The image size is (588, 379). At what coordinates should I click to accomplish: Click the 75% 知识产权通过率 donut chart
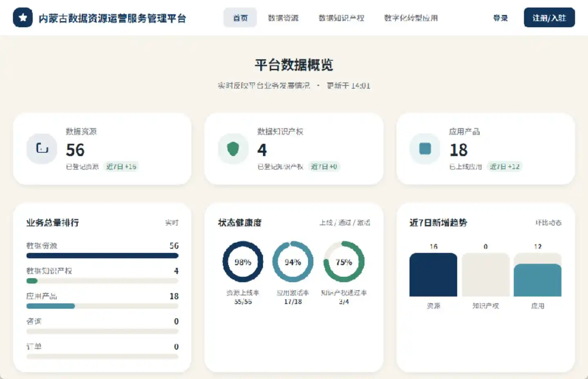click(344, 262)
